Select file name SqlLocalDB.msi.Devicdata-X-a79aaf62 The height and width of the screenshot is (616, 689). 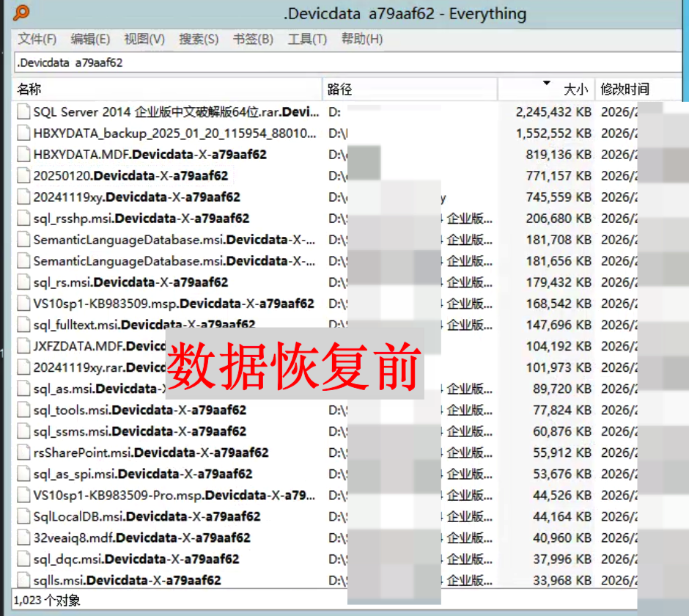pos(147,516)
